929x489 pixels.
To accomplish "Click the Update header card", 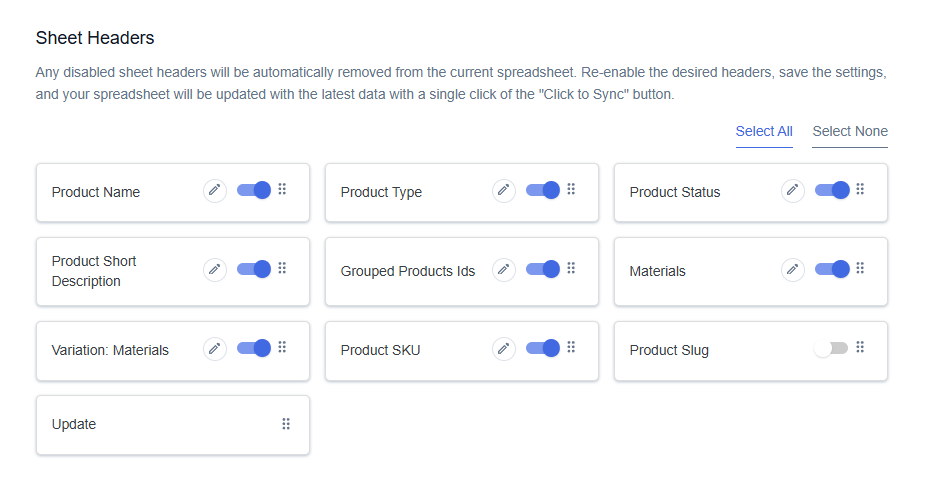I will (x=173, y=425).
